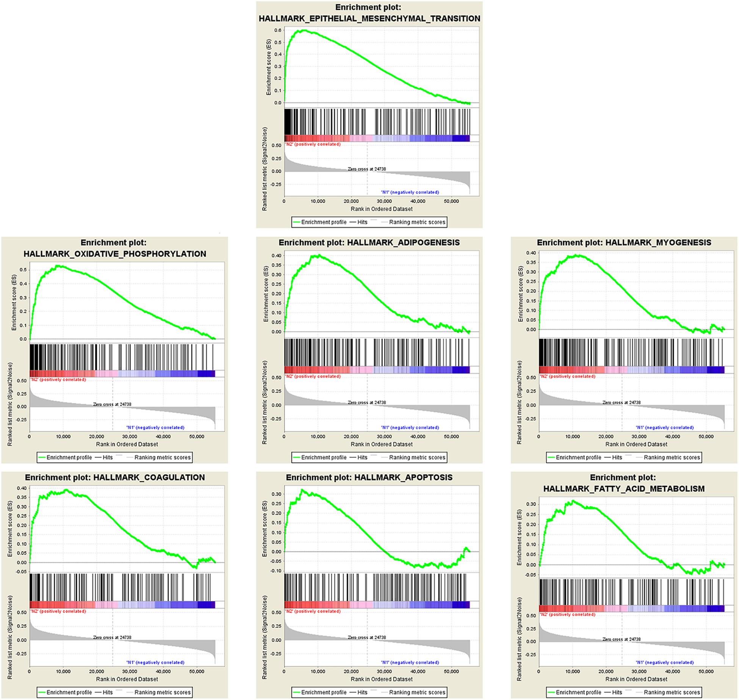Click 'Rank in Ordered Dataset' axis label, Coagulation plot
This screenshot has height=700, width=739.
point(127,679)
